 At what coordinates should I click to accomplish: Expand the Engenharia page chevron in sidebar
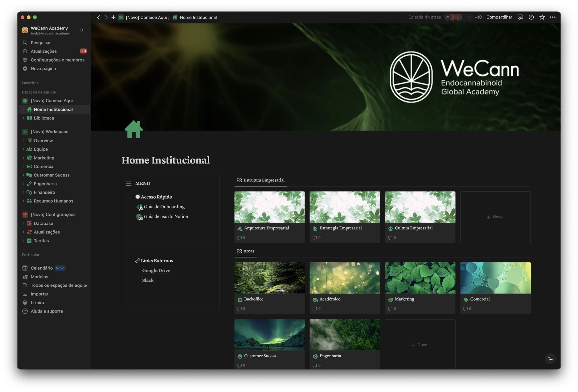click(x=23, y=184)
